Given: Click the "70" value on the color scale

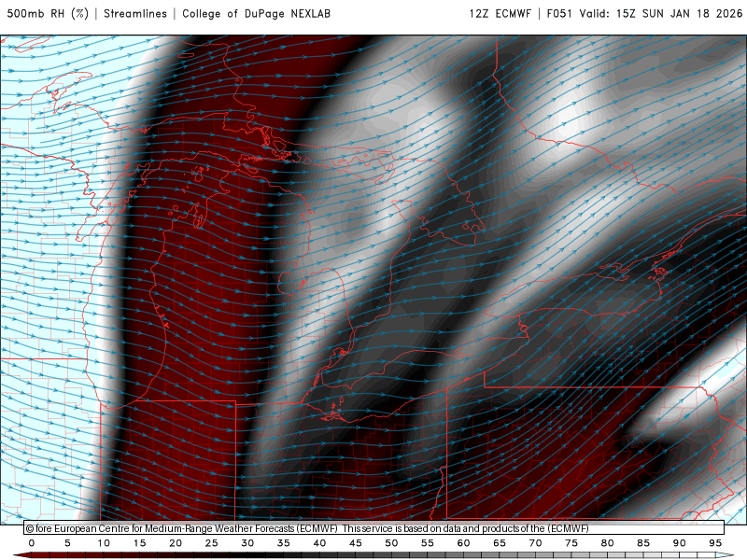Looking at the screenshot, I should point(535,543).
